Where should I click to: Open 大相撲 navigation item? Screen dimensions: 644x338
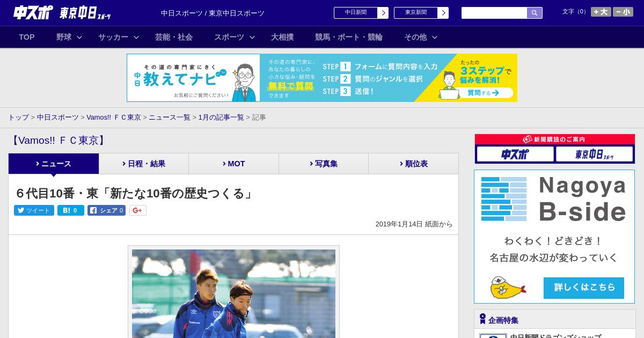(282, 37)
